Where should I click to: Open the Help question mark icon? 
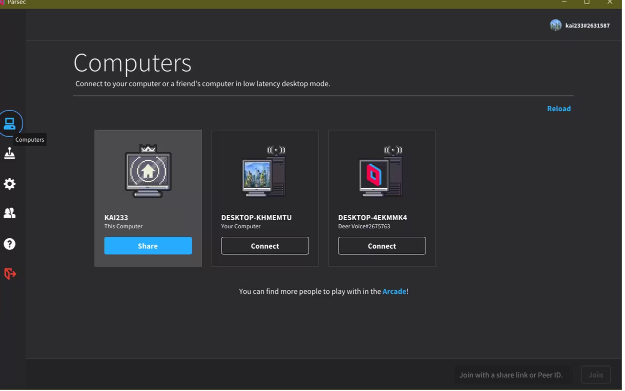pyautogui.click(x=10, y=244)
